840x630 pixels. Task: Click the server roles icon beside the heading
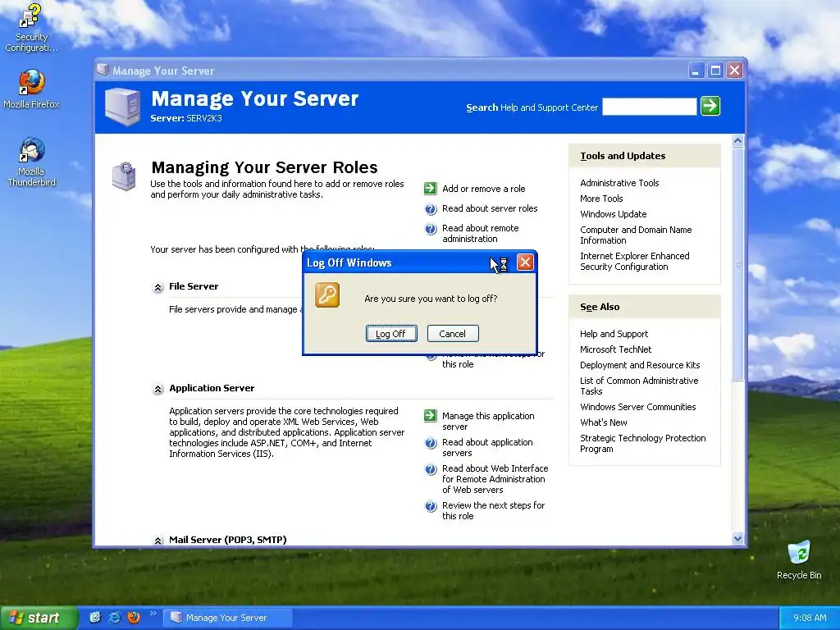125,176
